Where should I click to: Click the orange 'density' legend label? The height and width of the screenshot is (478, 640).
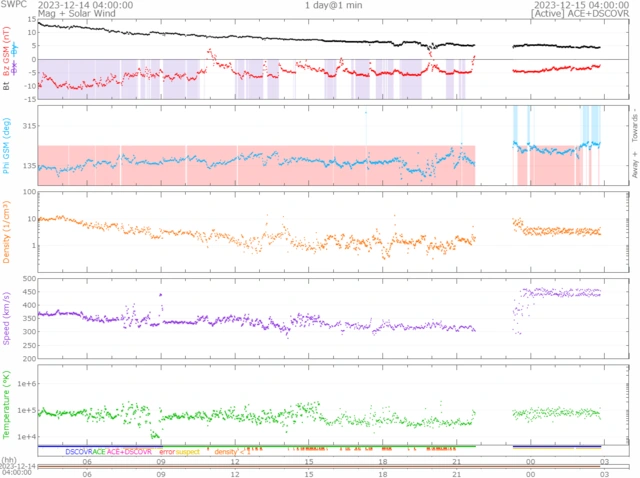226,452
